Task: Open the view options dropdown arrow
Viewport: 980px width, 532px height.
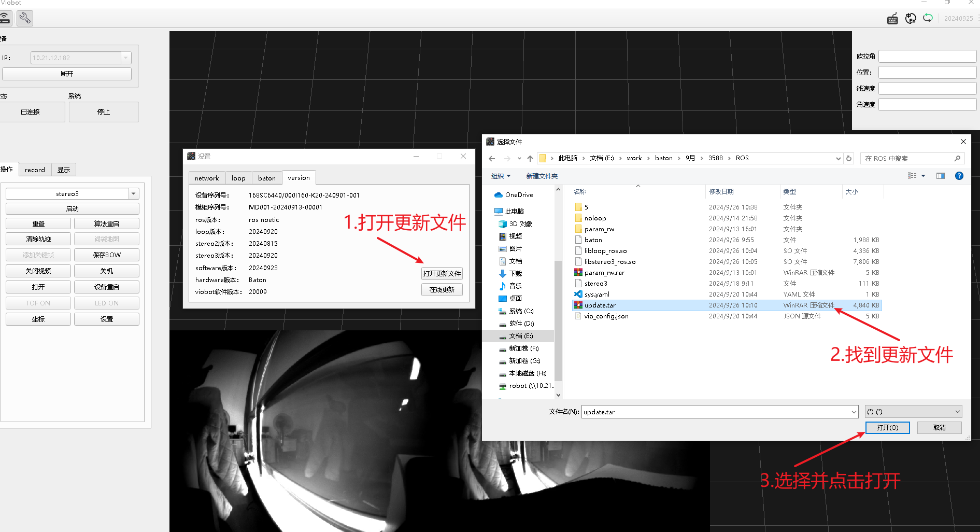Action: click(923, 176)
